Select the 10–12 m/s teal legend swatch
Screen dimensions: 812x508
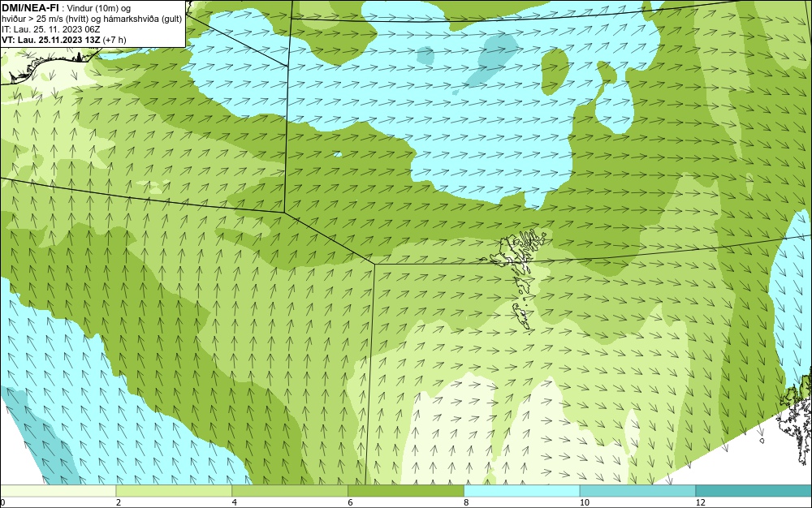tap(638, 490)
